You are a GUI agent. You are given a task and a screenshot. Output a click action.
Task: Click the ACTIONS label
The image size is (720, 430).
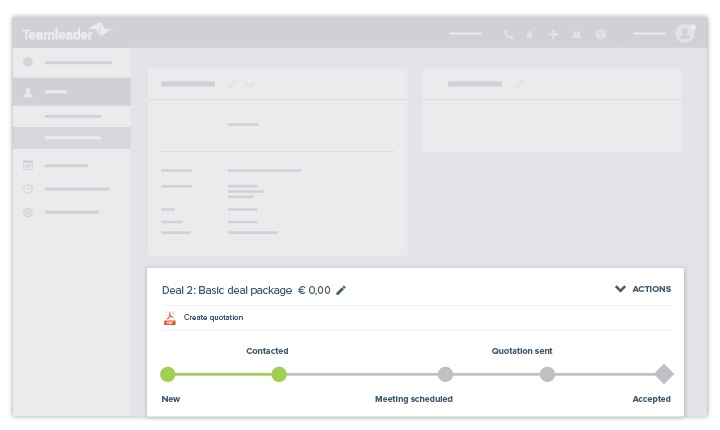652,289
